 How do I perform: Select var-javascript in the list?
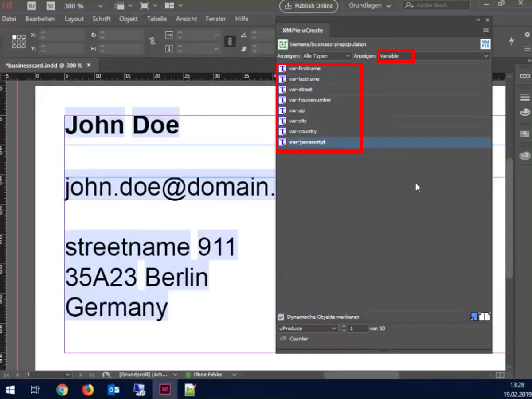pyautogui.click(x=384, y=142)
